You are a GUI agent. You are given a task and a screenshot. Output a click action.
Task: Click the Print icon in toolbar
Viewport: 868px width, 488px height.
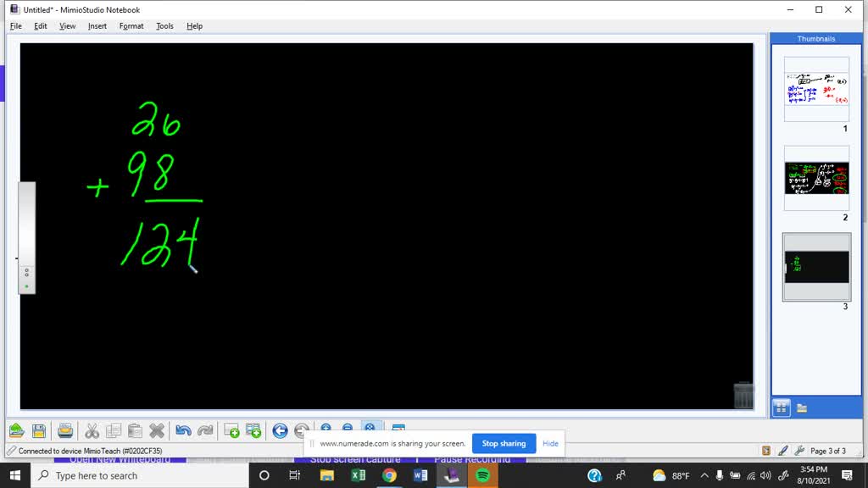pyautogui.click(x=65, y=430)
